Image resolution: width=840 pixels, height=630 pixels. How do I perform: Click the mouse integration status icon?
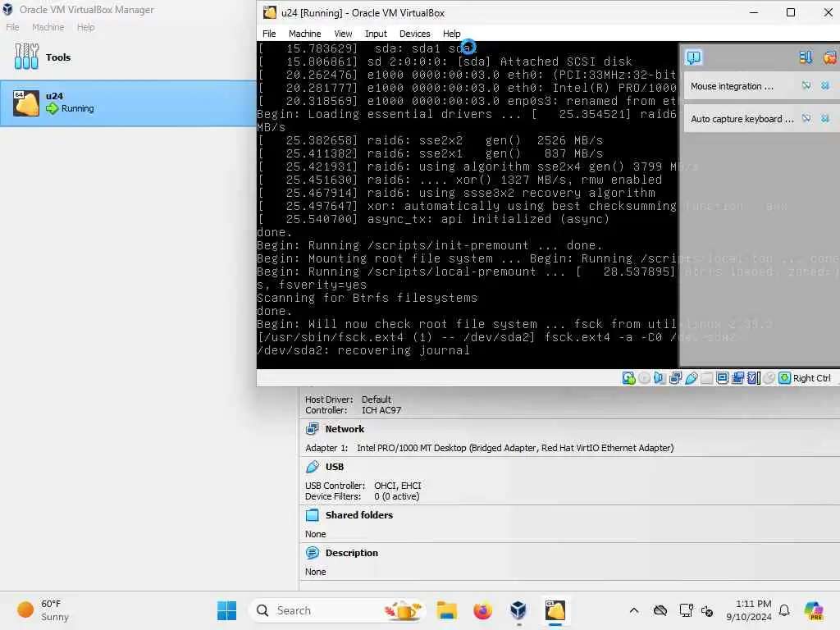pyautogui.click(x=769, y=378)
